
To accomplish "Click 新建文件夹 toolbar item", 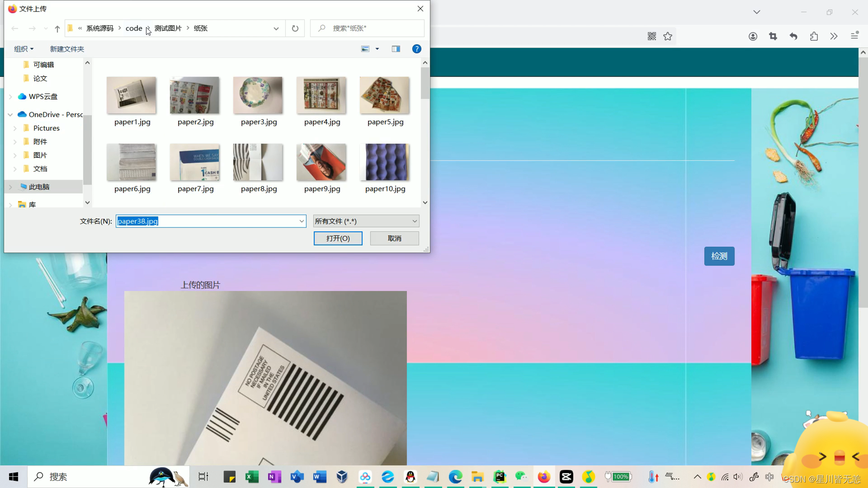I will 67,49.
